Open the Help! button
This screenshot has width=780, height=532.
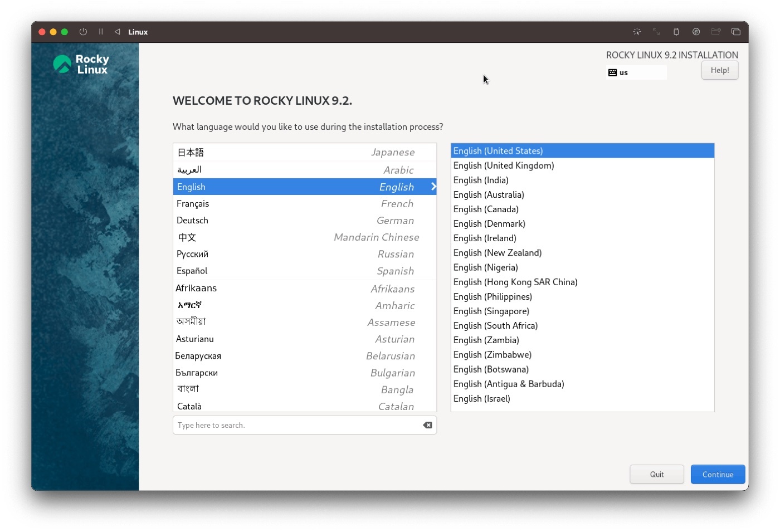[x=720, y=70]
